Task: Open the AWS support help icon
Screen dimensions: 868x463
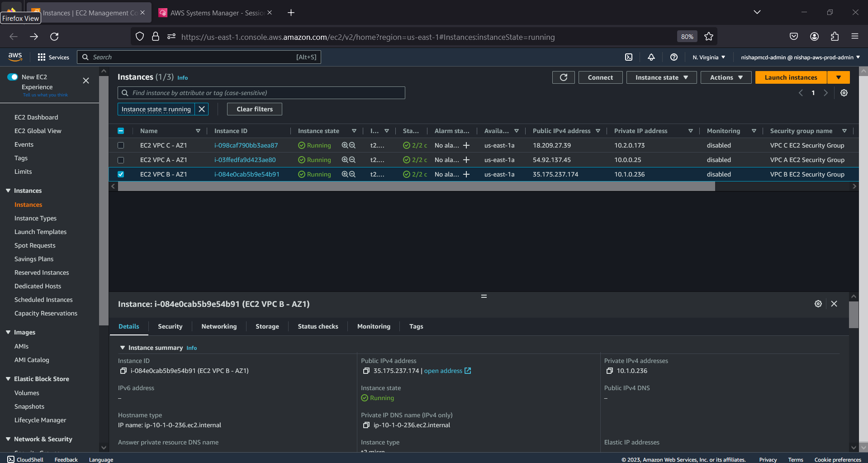Action: (x=674, y=57)
